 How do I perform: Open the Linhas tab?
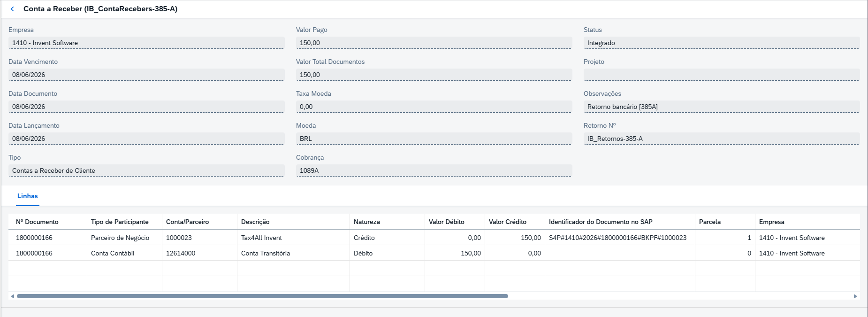[28, 196]
